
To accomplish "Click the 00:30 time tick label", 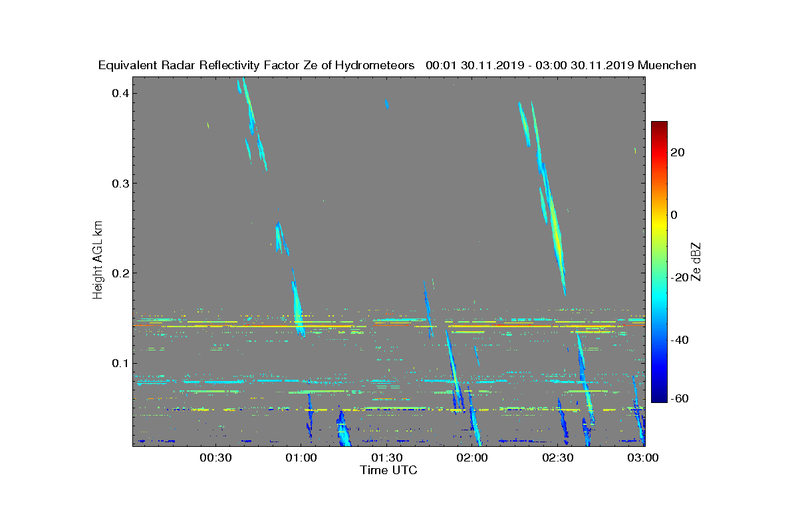I will tap(215, 458).
